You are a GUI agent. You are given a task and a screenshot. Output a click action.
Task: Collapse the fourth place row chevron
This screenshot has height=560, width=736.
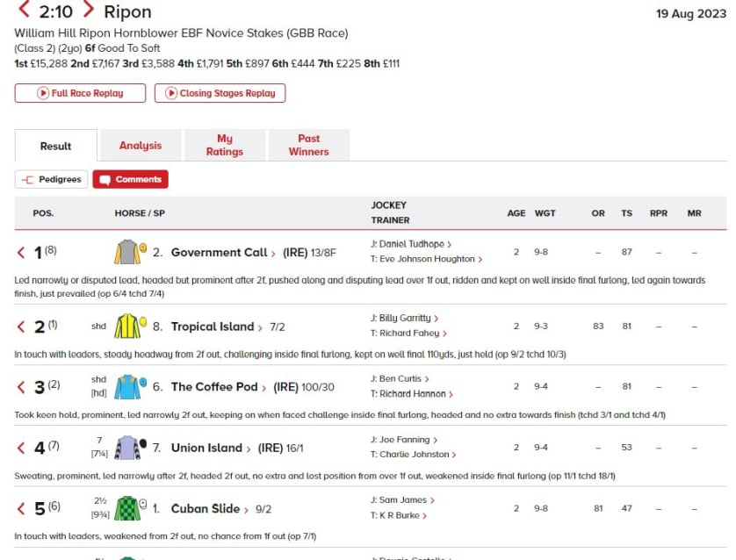pos(22,449)
